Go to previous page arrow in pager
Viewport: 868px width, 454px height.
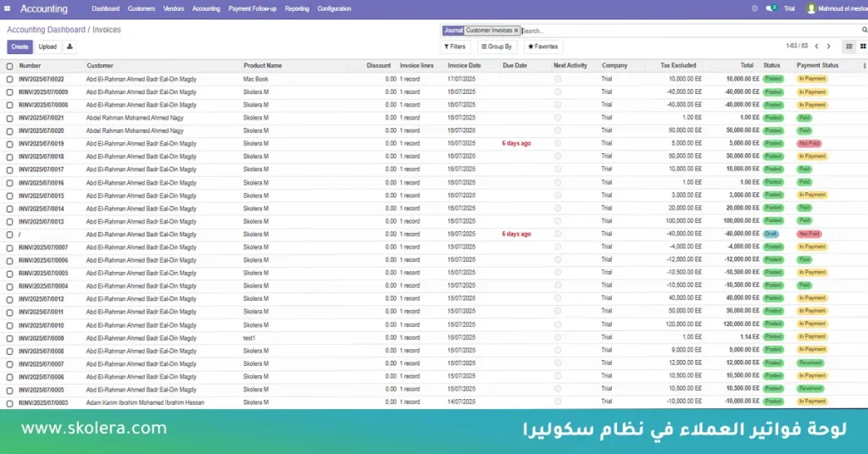click(x=816, y=47)
